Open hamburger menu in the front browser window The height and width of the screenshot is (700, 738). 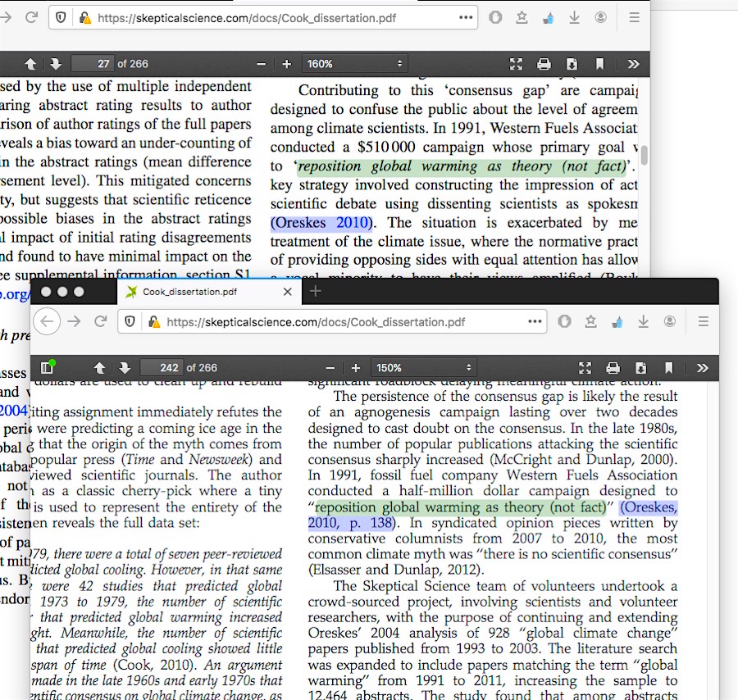[x=703, y=322]
